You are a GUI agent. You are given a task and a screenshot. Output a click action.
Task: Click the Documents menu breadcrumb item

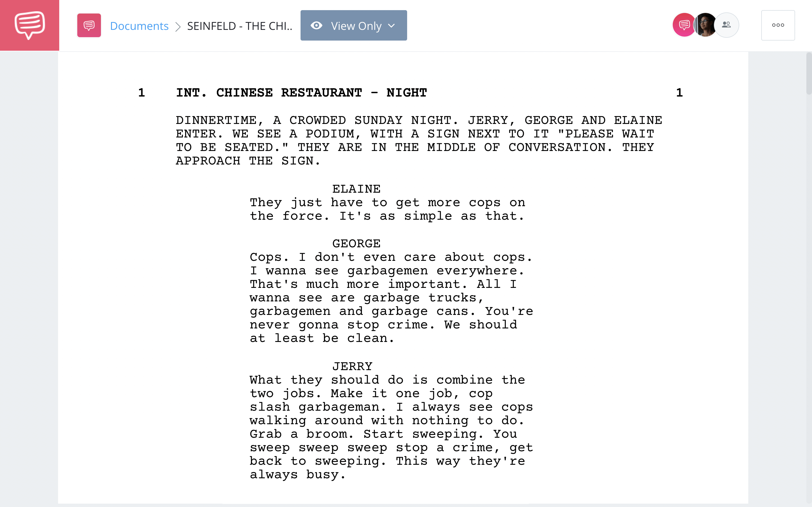(x=138, y=25)
